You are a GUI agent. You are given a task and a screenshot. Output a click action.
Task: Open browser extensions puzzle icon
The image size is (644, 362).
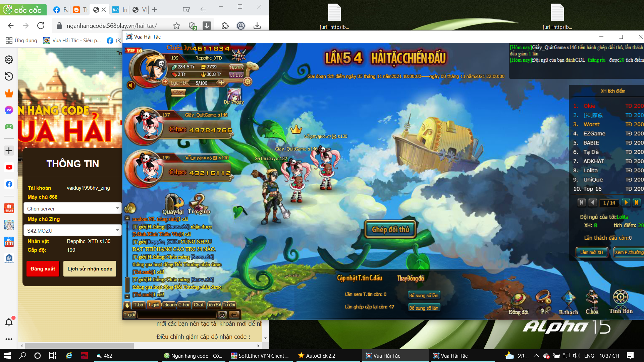tap(225, 26)
